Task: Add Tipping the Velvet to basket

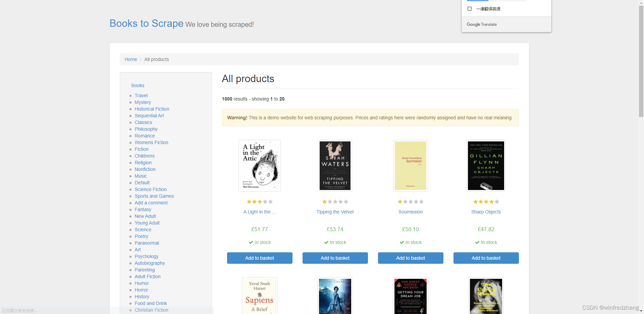Action: 335,258
